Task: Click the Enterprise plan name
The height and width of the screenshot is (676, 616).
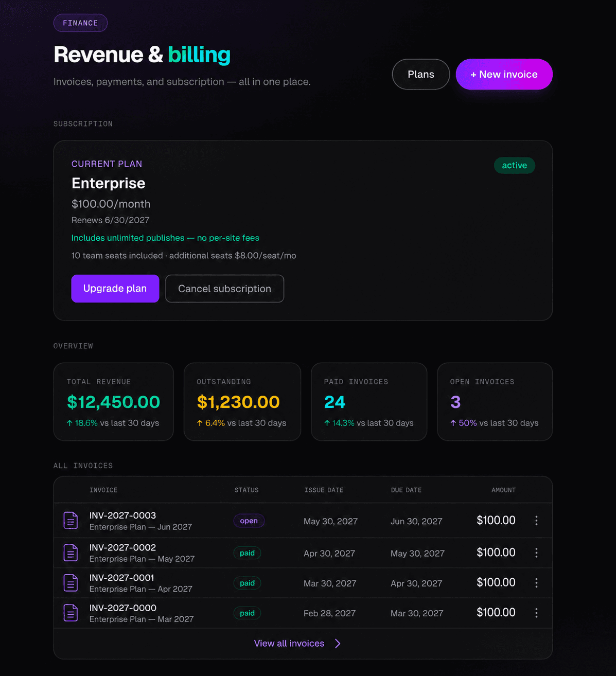Action: [109, 183]
